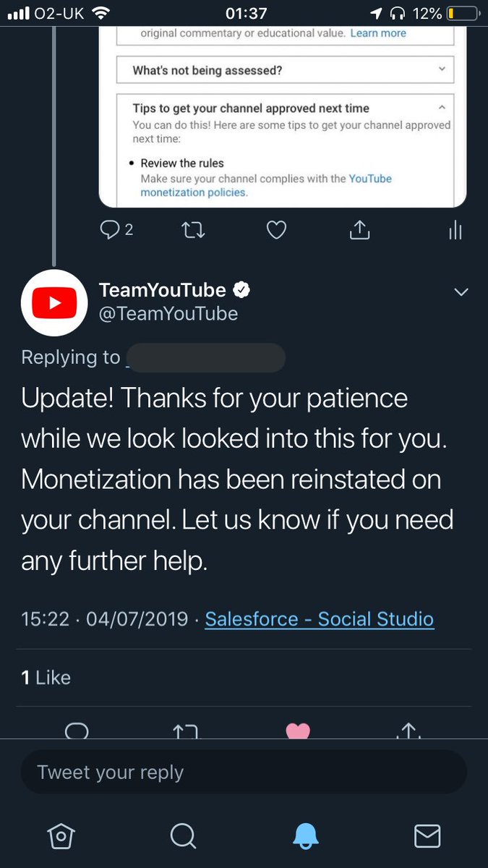
Task: Collapse 'Tips to get your channel approved' section
Action: (x=442, y=107)
